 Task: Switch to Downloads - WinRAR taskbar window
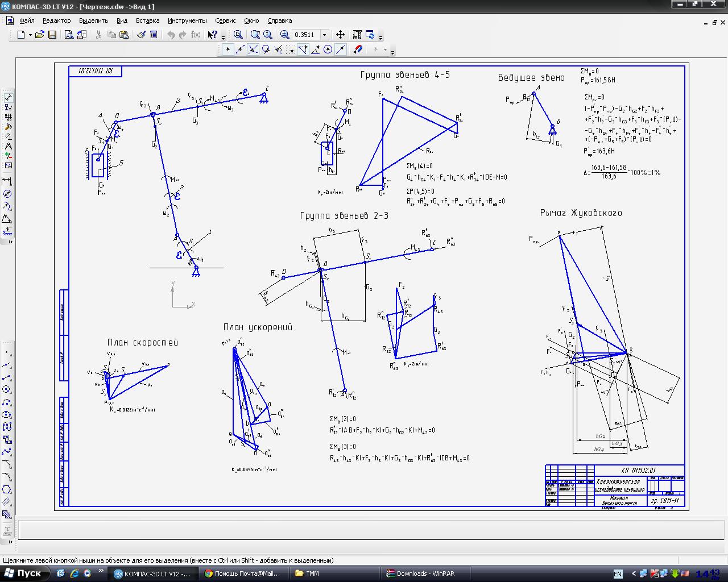[x=425, y=573]
